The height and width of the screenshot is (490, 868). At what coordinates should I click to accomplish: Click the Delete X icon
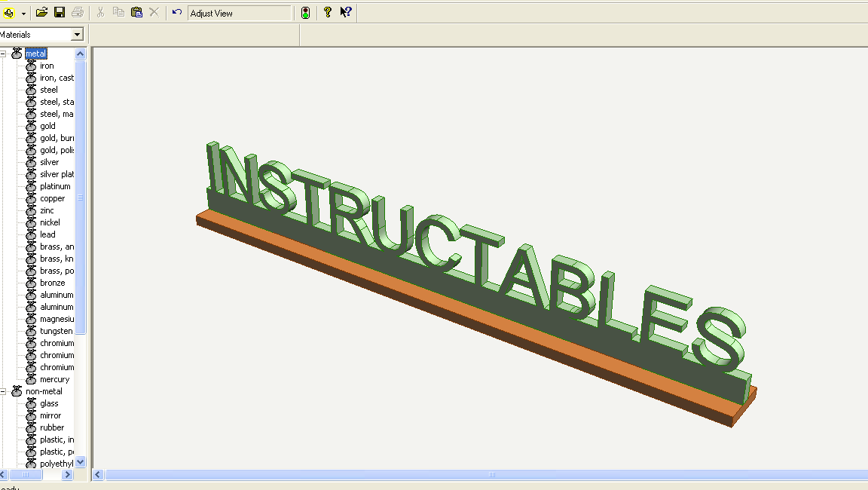154,12
